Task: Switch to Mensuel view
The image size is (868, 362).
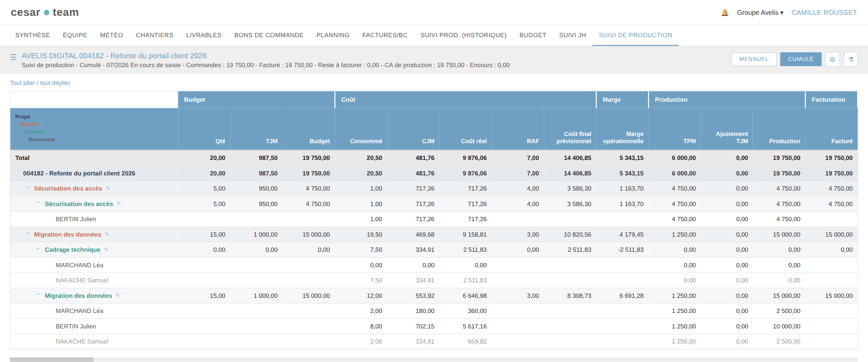Action: (754, 59)
